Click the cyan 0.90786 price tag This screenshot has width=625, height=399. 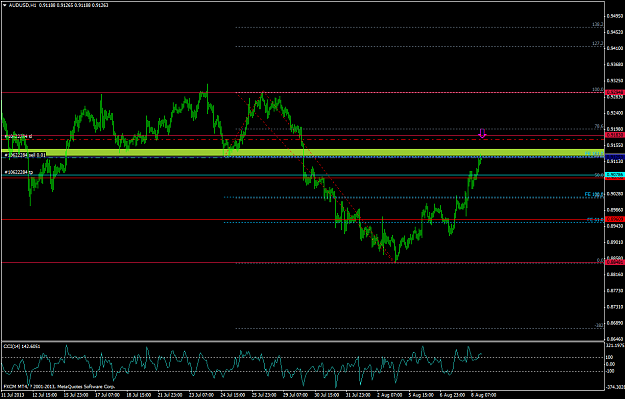click(615, 175)
